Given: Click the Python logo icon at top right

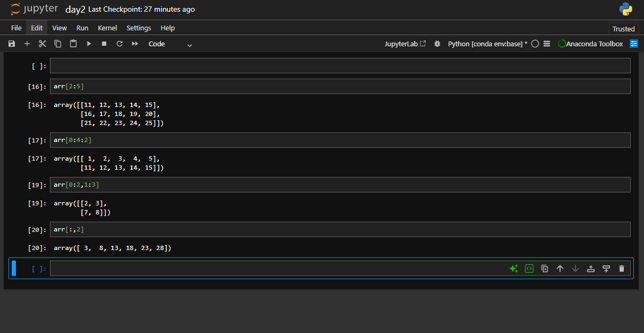Looking at the screenshot, I should (x=625, y=9).
